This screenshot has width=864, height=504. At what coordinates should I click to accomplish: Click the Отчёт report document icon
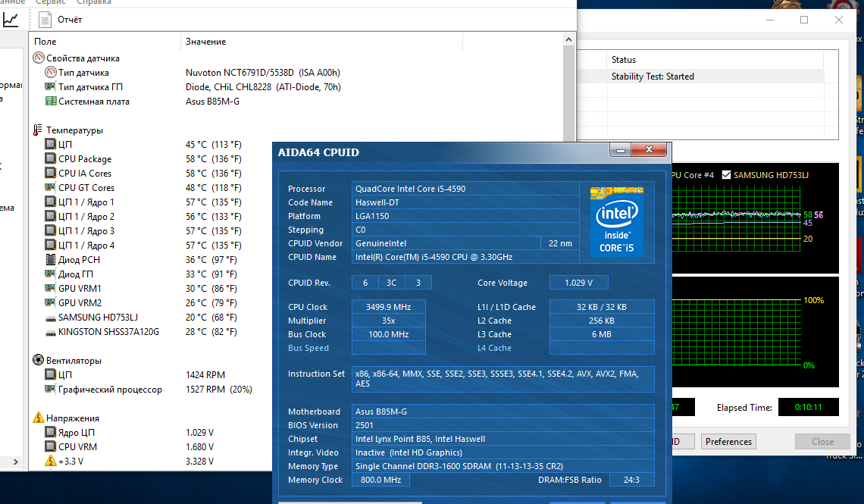click(45, 20)
